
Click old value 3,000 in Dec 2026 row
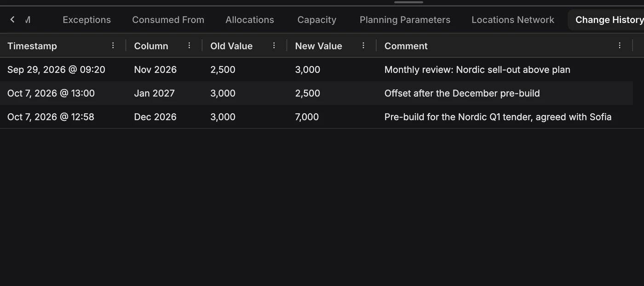223,117
